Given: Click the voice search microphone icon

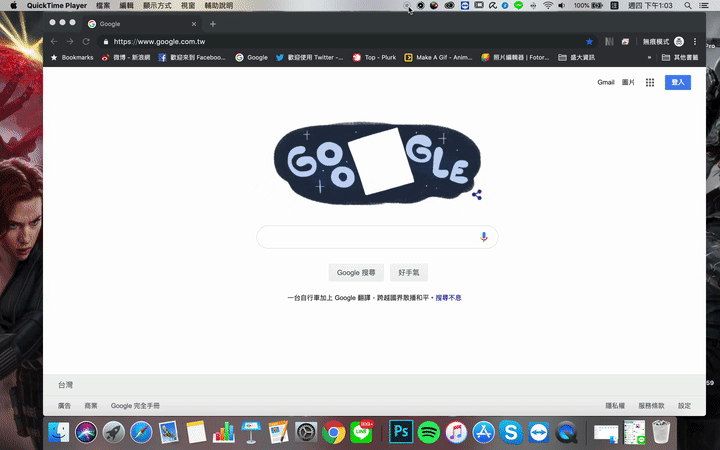Looking at the screenshot, I should pos(484,237).
